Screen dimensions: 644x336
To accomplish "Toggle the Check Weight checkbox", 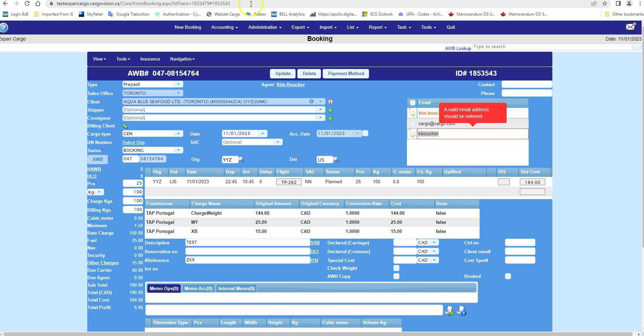I will point(396,268).
